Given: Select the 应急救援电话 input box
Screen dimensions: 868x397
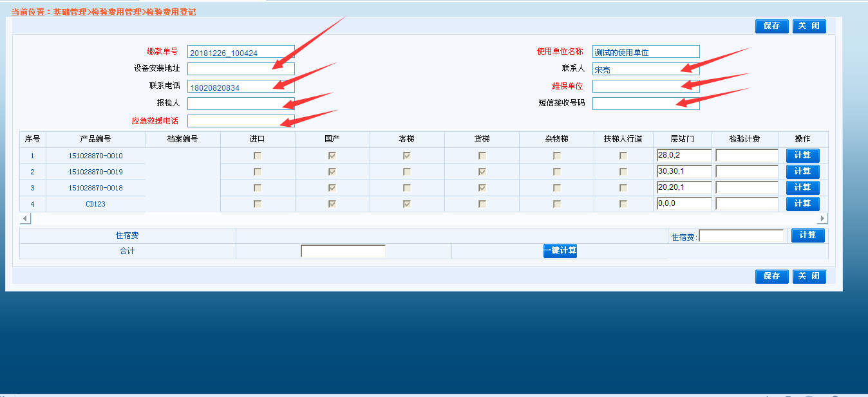Looking at the screenshot, I should (240, 121).
